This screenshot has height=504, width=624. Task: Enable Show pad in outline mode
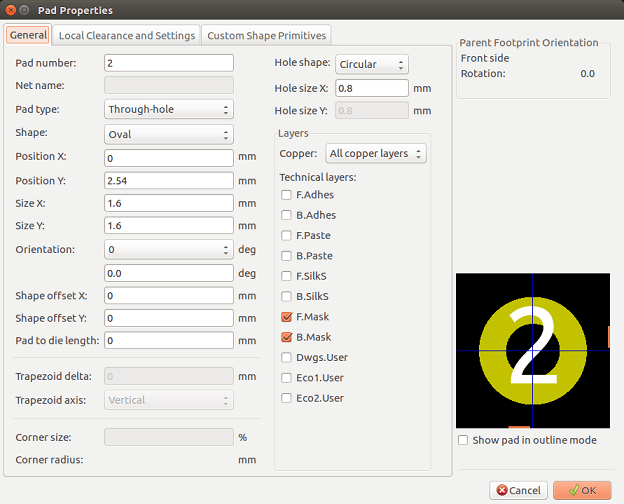pyautogui.click(x=462, y=440)
